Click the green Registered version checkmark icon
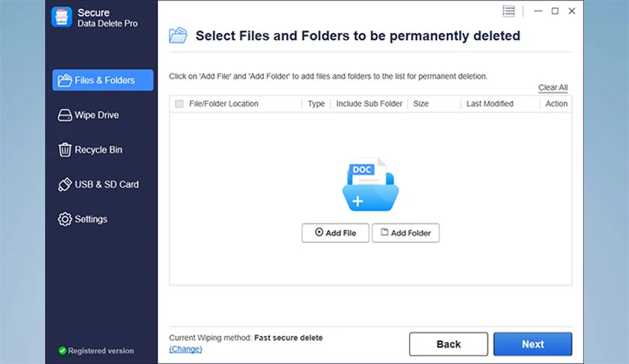 click(62, 350)
